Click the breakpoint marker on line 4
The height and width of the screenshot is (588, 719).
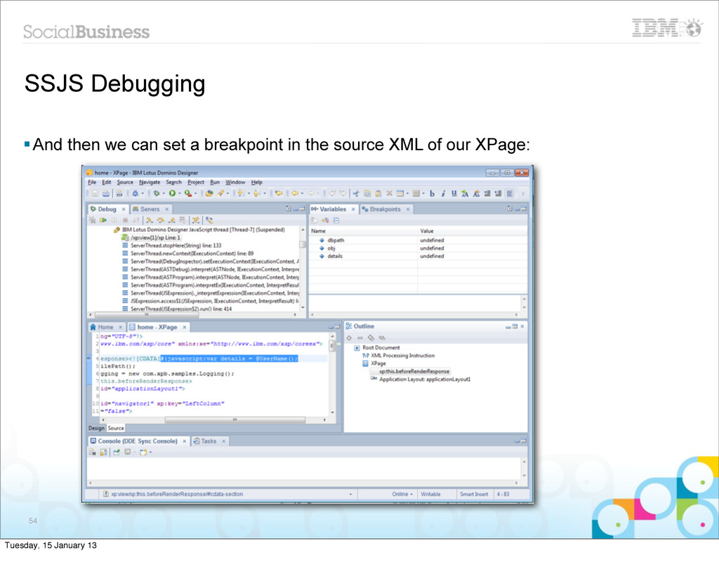pyautogui.click(x=89, y=359)
